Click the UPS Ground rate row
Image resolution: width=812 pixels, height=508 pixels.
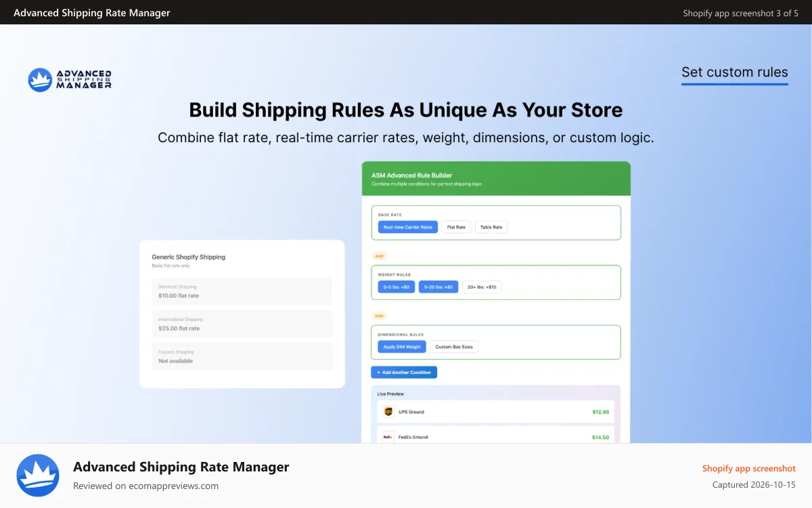pos(496,412)
